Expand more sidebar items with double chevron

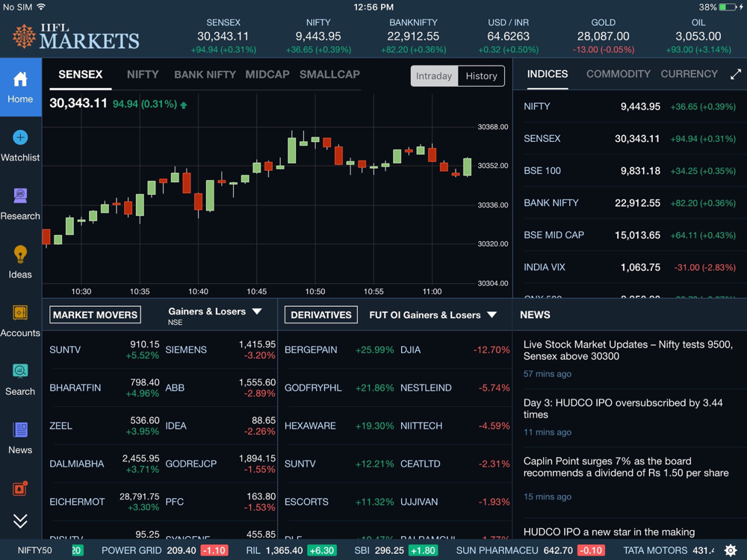(20, 521)
